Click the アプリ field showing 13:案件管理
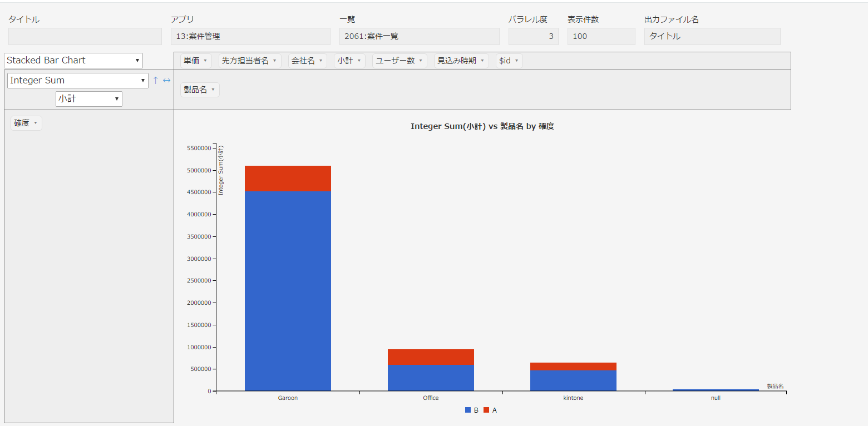868x426 pixels. pyautogui.click(x=250, y=37)
